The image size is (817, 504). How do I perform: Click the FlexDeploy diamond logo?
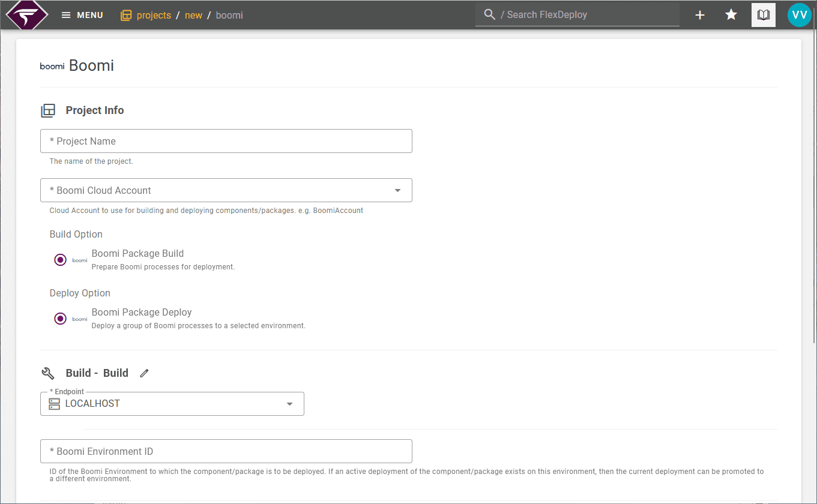[26, 15]
